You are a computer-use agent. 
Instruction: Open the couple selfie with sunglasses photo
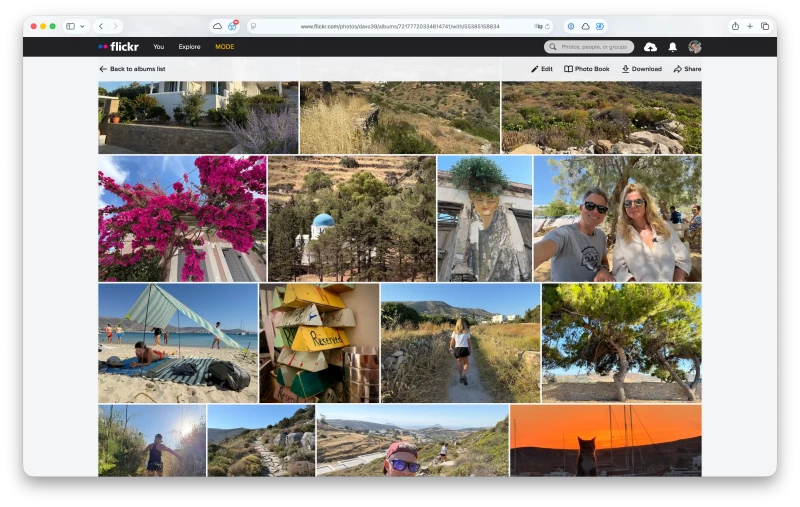coord(618,219)
